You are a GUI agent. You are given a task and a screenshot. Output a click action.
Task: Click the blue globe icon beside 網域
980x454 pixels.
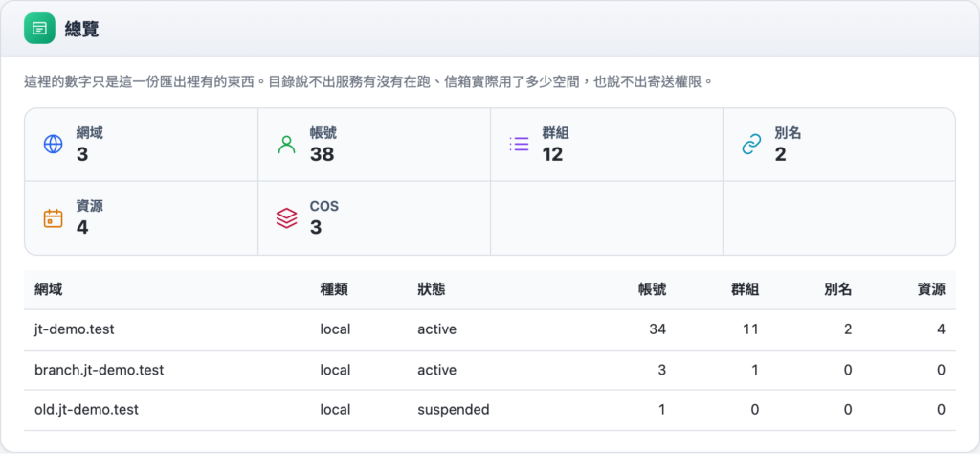[x=54, y=145]
